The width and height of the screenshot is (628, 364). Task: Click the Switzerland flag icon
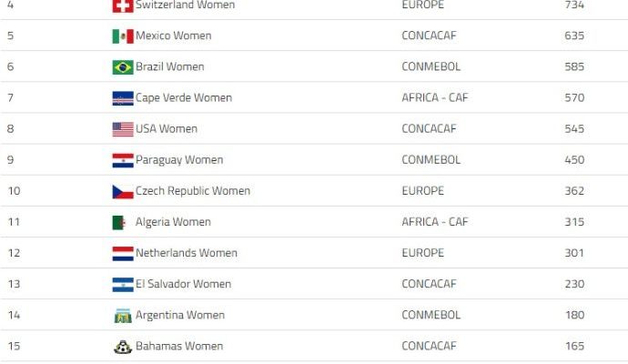tap(123, 5)
